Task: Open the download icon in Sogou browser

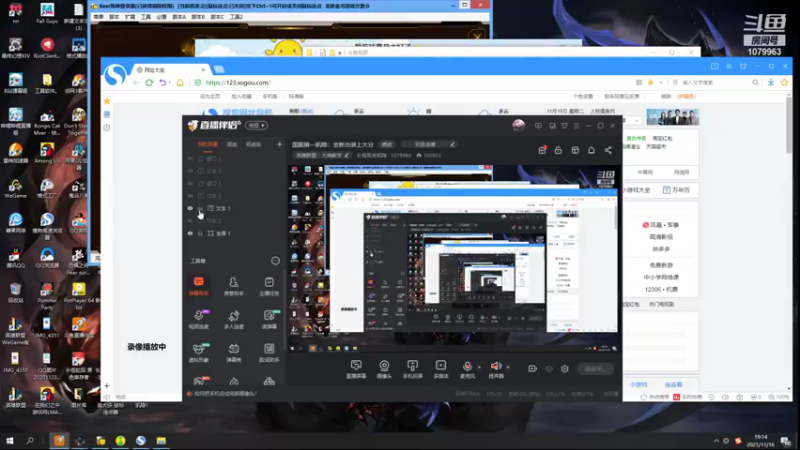Action: click(x=770, y=82)
